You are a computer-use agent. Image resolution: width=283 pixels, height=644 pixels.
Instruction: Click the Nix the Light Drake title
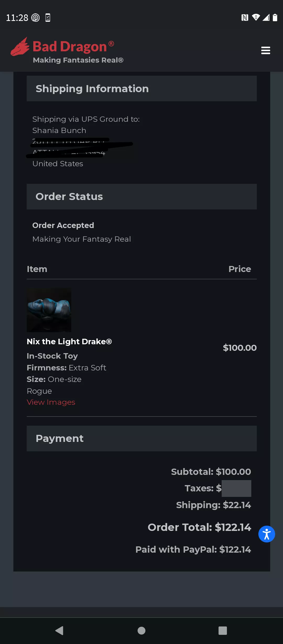(x=69, y=342)
